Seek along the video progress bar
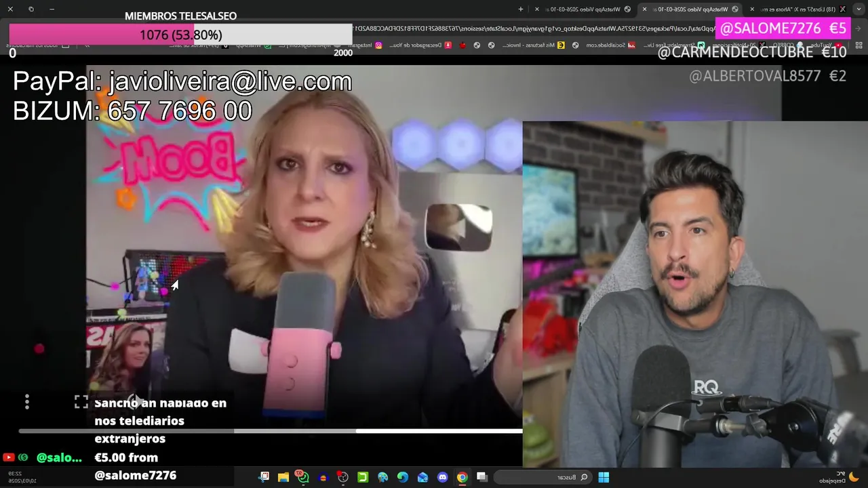868x488 pixels. [271, 430]
